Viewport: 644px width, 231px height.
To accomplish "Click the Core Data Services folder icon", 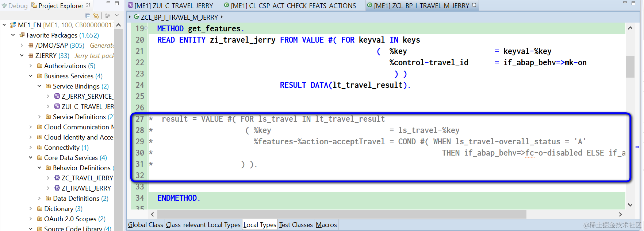I will [39, 158].
